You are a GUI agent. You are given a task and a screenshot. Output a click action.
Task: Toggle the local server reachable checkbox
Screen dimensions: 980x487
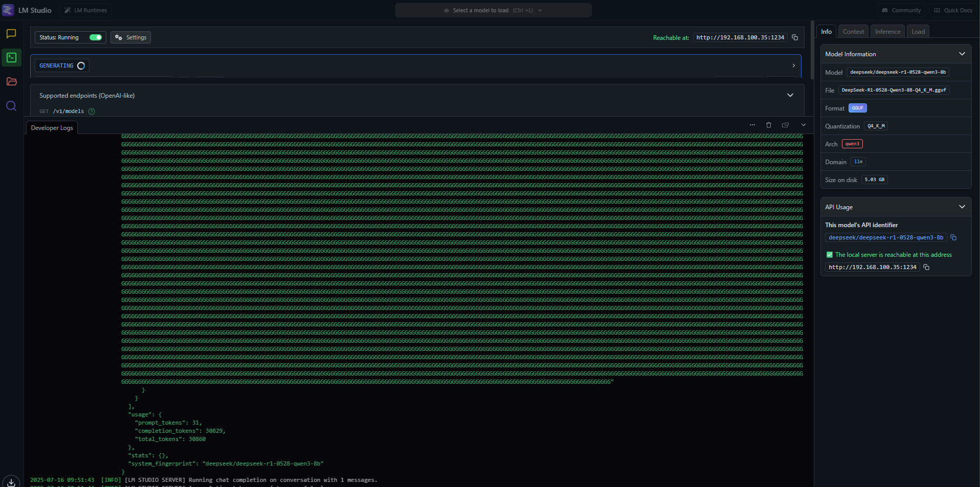[830, 254]
